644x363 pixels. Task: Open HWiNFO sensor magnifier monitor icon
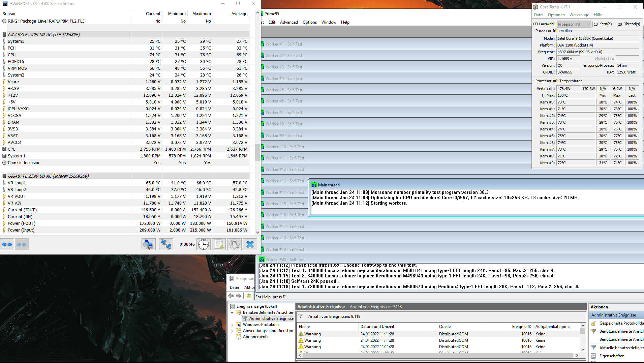pyautogui.click(x=148, y=244)
